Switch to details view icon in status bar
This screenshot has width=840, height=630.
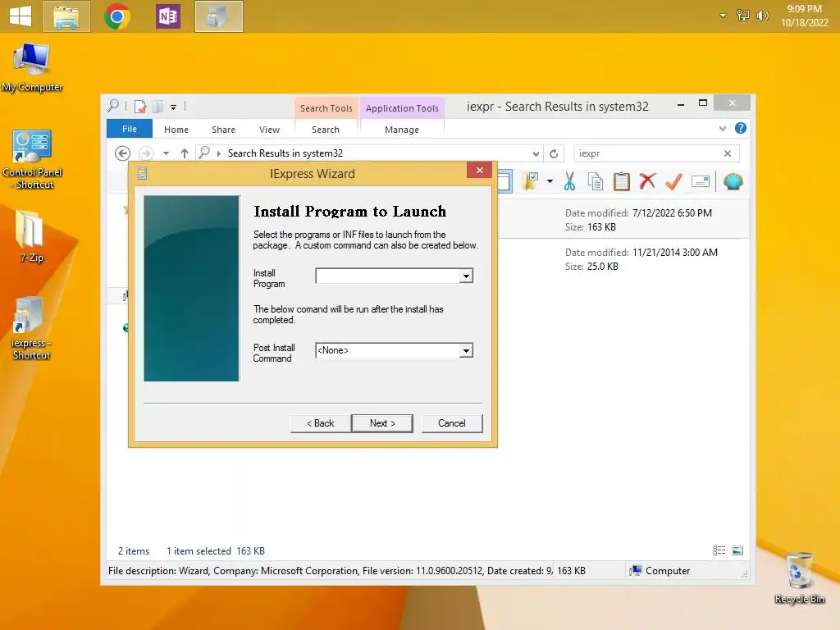point(719,550)
